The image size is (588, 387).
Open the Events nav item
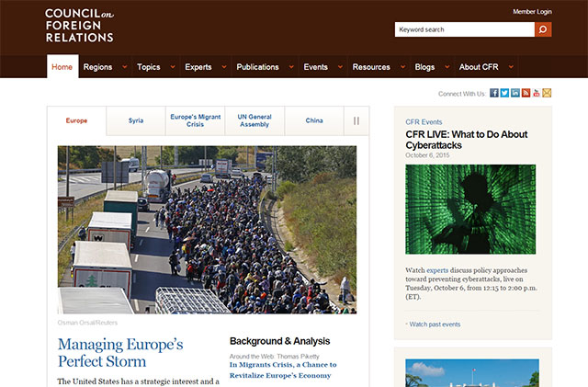click(x=316, y=67)
